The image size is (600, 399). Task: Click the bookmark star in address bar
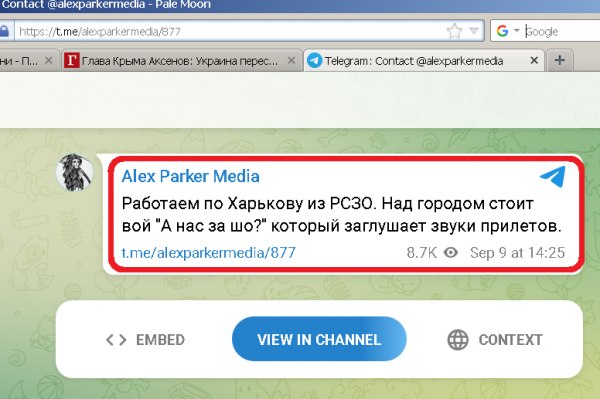[454, 31]
